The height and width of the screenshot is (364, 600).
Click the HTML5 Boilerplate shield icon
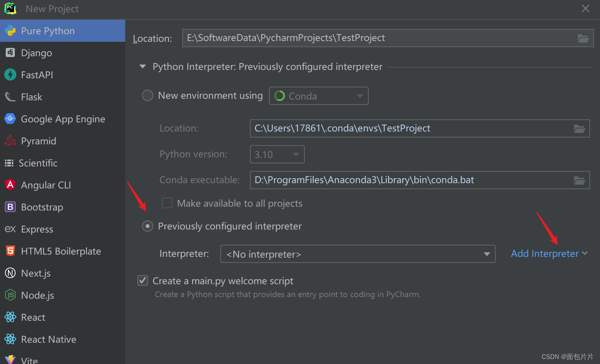point(10,251)
